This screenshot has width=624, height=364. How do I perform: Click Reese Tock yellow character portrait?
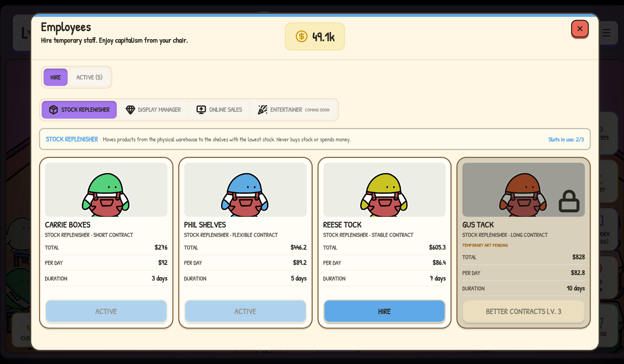[x=384, y=190]
